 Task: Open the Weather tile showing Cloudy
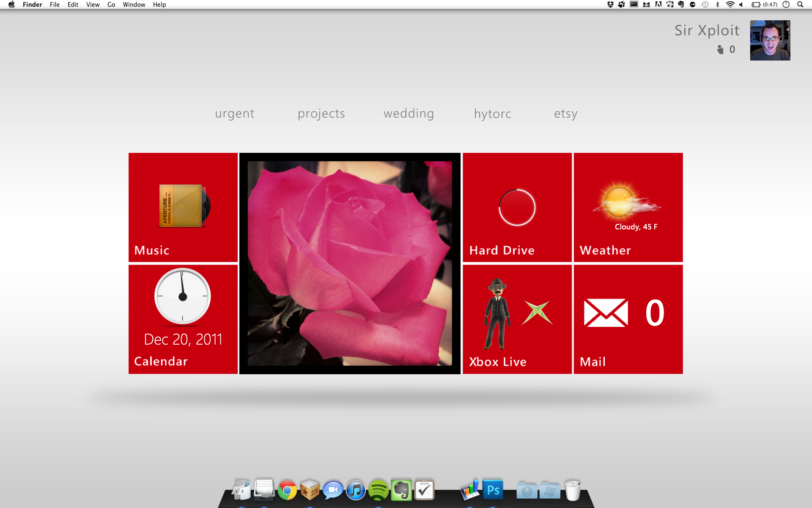pyautogui.click(x=628, y=207)
